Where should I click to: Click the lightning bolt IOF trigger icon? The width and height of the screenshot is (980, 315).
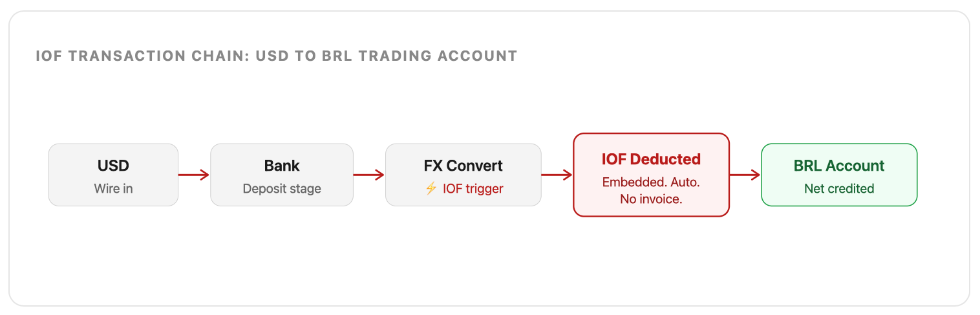point(431,189)
